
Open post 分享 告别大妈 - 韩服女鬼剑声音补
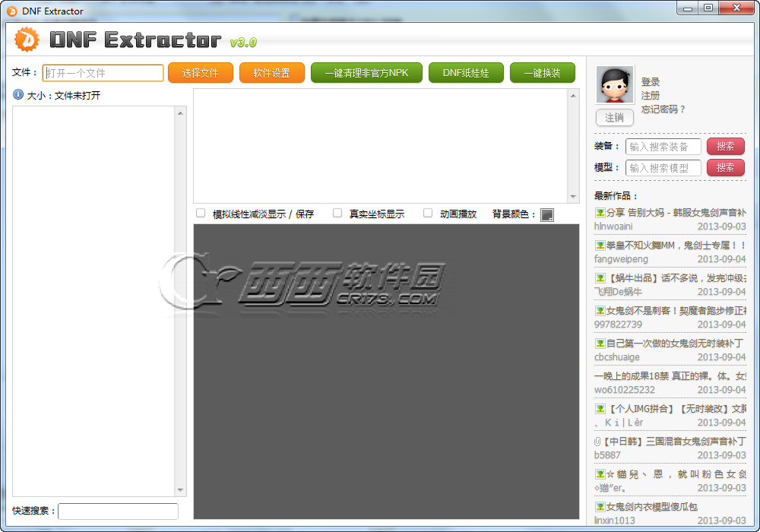(676, 213)
